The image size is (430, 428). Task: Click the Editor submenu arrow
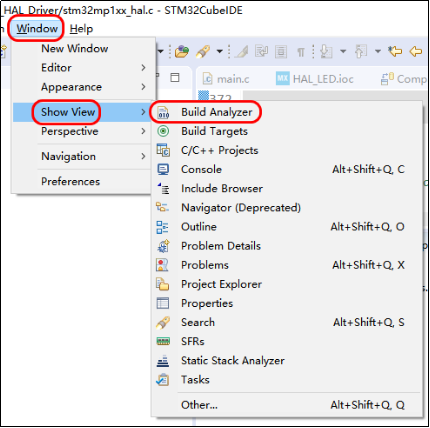[143, 68]
